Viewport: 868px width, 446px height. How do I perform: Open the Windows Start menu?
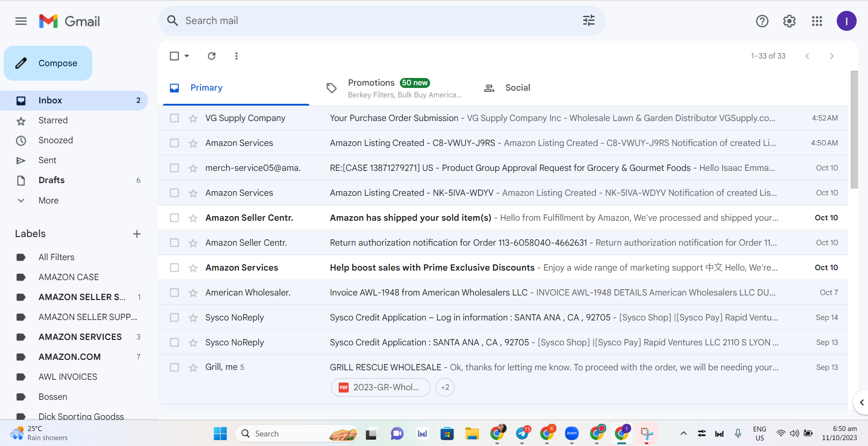(x=220, y=434)
